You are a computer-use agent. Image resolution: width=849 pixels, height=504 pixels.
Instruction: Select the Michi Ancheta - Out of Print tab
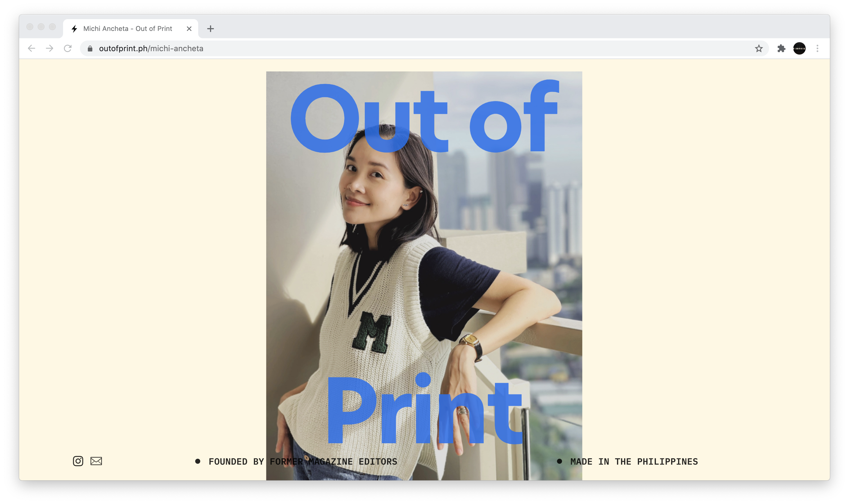pos(128,29)
